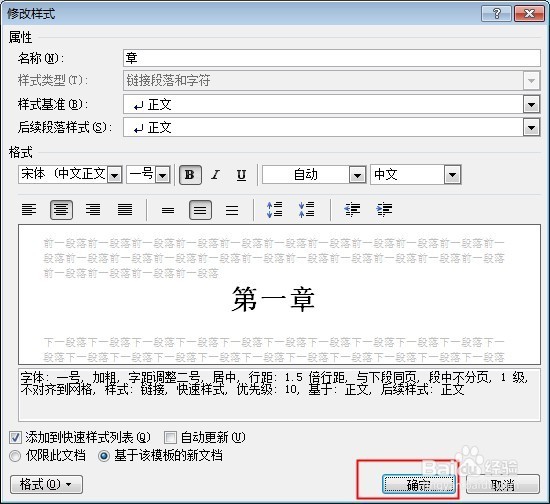This screenshot has height=504, width=550.
Task: Select 仅限此文档 radio option
Action: (x=15, y=456)
